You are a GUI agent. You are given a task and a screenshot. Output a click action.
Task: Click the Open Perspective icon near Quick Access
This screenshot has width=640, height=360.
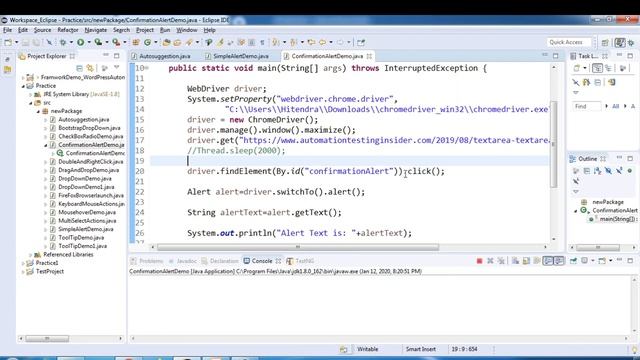605,42
